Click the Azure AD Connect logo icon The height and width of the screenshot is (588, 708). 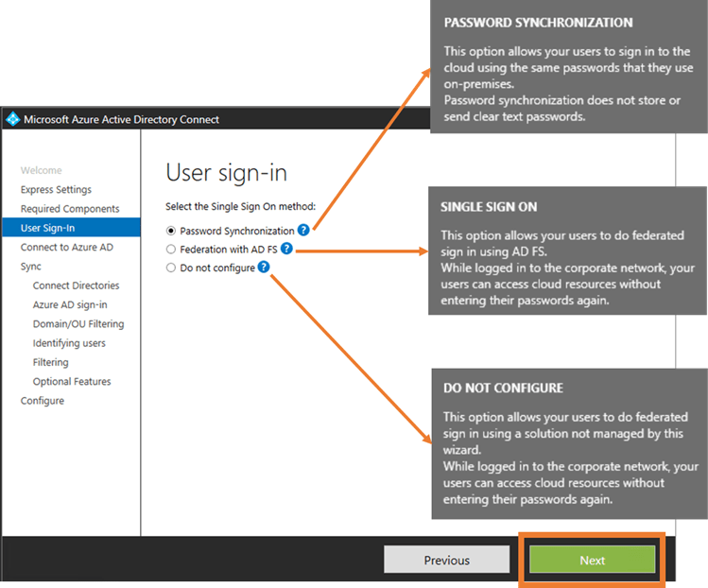13,119
